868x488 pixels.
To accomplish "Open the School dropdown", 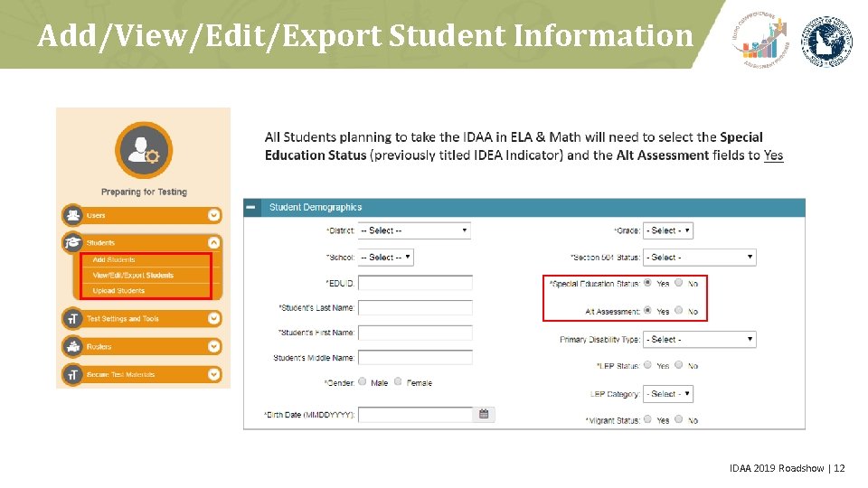I will (386, 258).
